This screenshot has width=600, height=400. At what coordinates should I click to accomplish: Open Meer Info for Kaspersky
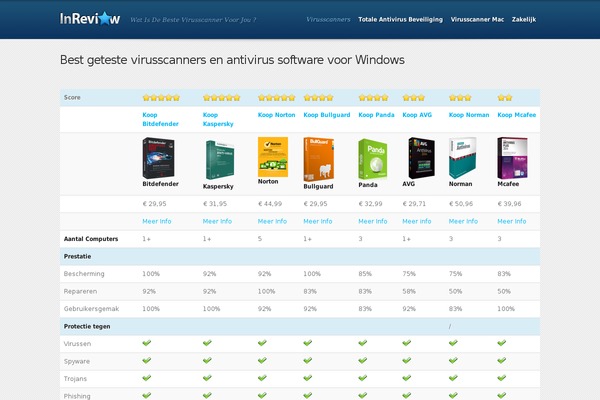[217, 221]
